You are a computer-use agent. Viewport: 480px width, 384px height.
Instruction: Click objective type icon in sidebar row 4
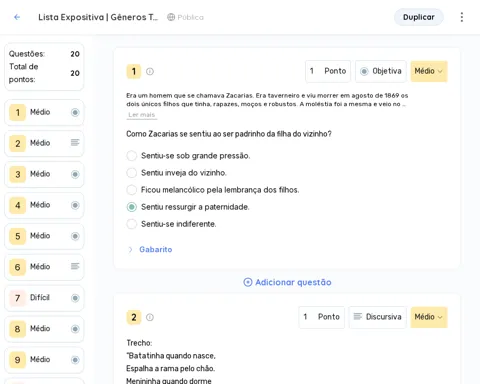point(75,205)
